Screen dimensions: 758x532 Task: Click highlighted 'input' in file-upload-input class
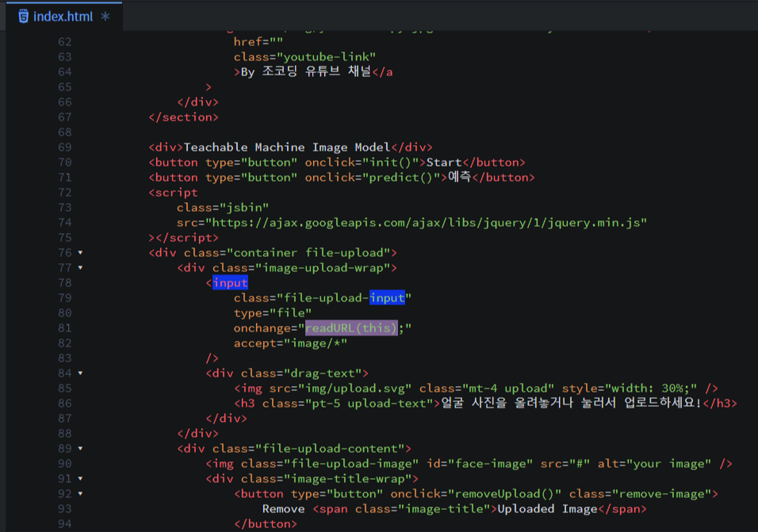point(387,297)
